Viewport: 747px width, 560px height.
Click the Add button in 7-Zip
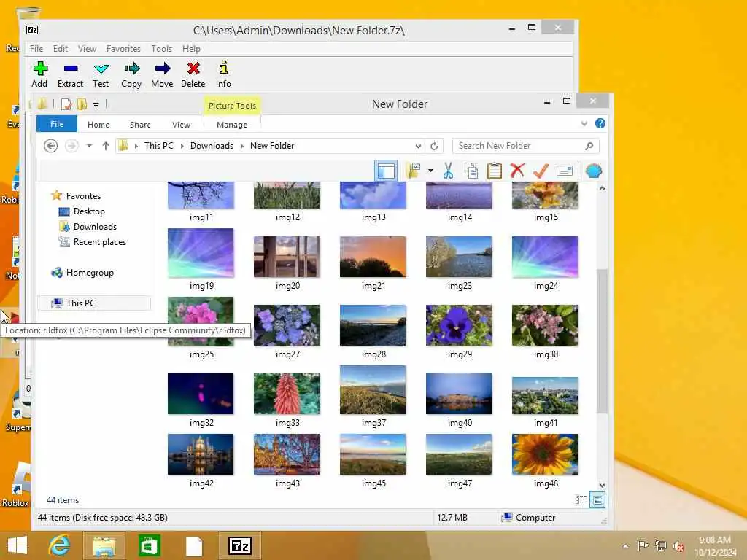[39, 74]
